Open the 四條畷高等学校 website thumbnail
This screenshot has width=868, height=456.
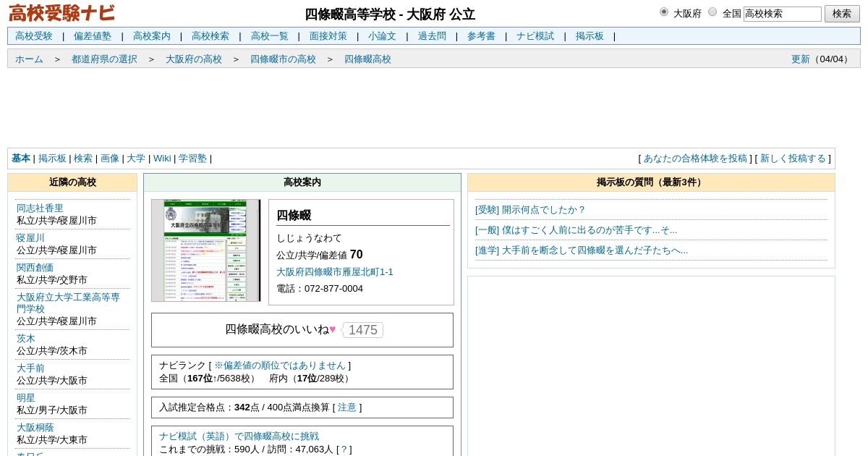(206, 250)
